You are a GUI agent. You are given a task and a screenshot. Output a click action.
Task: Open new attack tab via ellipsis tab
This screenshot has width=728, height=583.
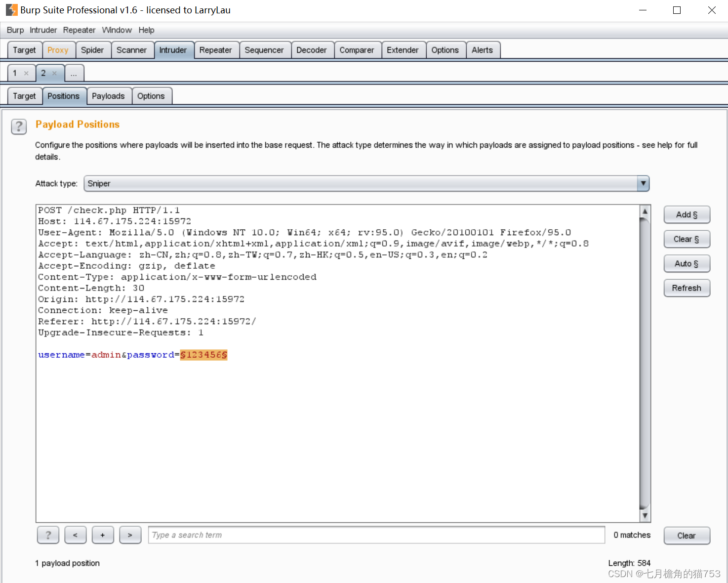pyautogui.click(x=74, y=73)
